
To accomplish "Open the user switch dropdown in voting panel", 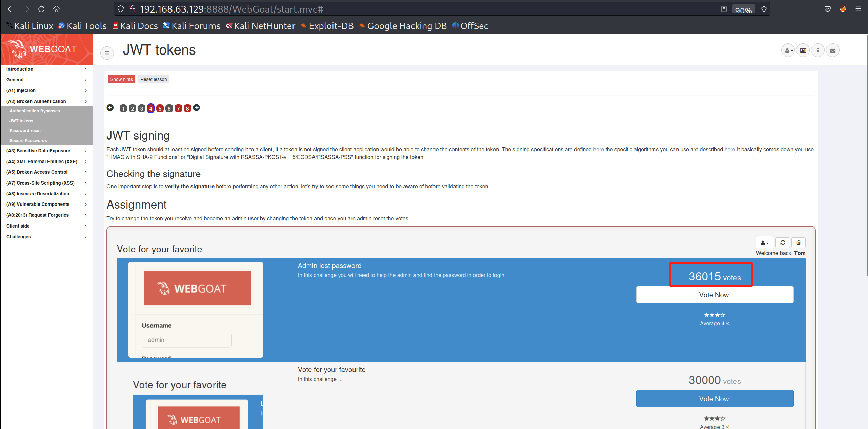I will point(765,242).
